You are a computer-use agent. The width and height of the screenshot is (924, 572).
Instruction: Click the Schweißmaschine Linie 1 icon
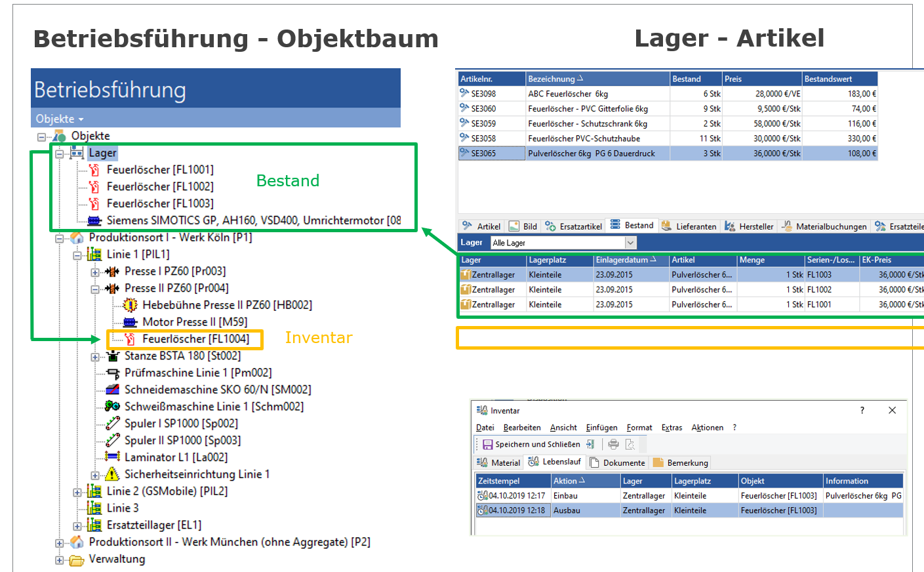[x=112, y=407]
